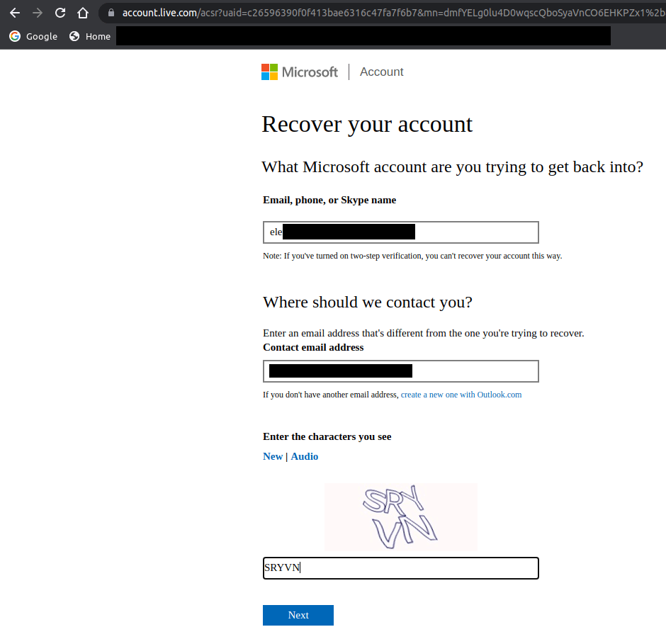
Task: Reload the page with the refresh icon
Action: tap(60, 12)
